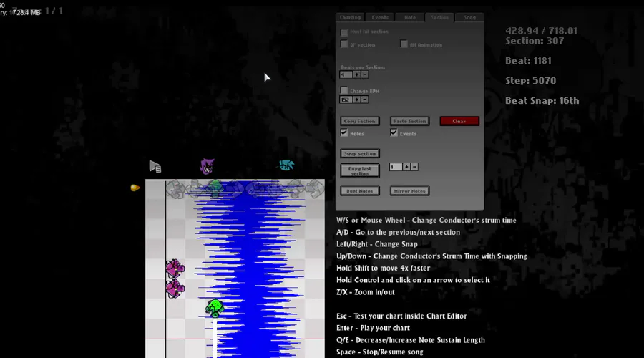
Task: Decrease the BPM value with minus
Action: [x=364, y=100]
